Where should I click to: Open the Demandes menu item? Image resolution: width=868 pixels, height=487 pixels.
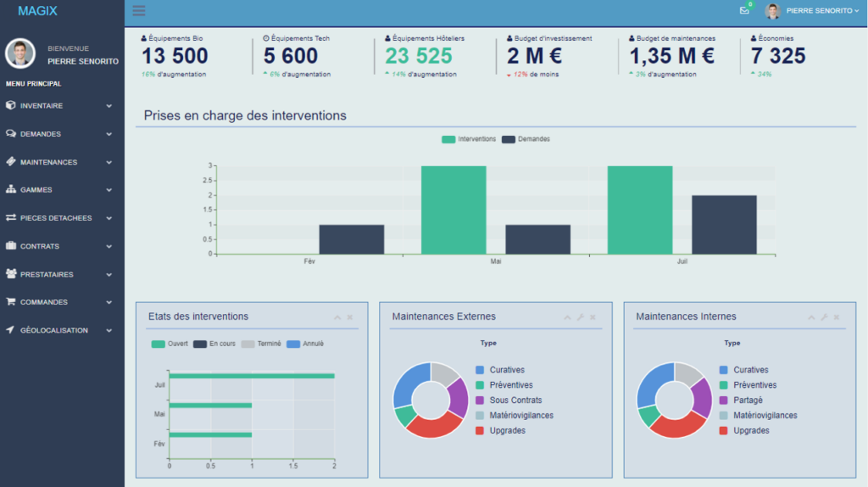pos(41,134)
